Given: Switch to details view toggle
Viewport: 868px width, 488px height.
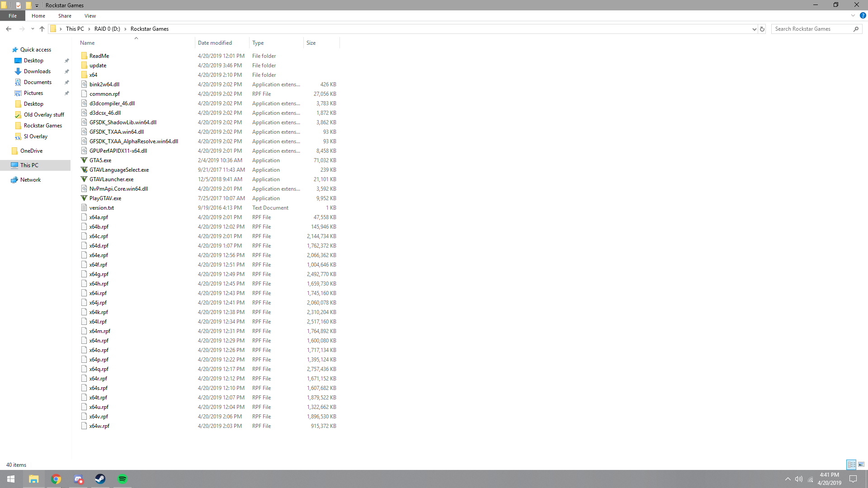Looking at the screenshot, I should click(851, 465).
